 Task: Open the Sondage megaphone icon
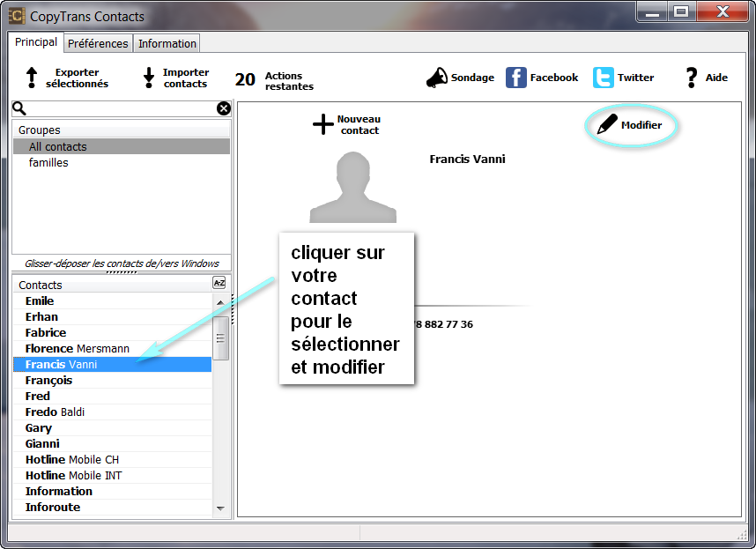click(x=437, y=78)
